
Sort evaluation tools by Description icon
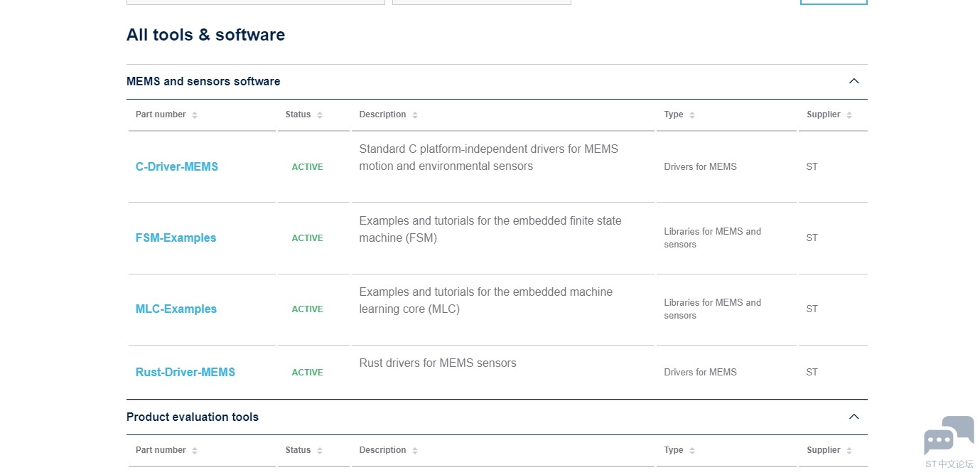(415, 451)
